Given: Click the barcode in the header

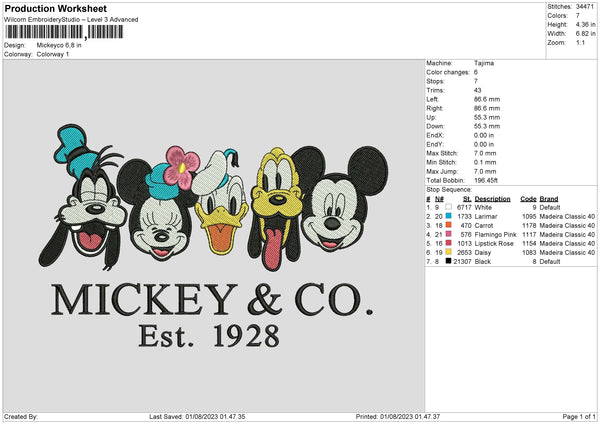Looking at the screenshot, I should pos(64,32).
